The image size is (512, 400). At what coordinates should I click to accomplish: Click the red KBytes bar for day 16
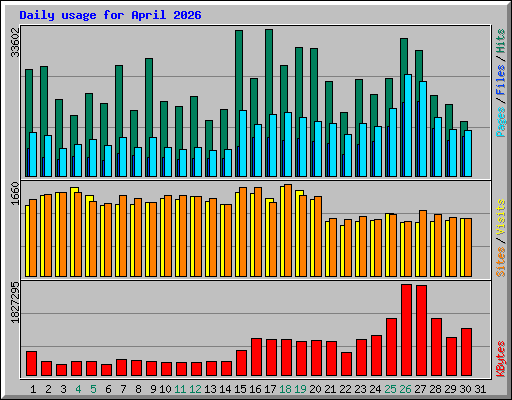[256, 357]
